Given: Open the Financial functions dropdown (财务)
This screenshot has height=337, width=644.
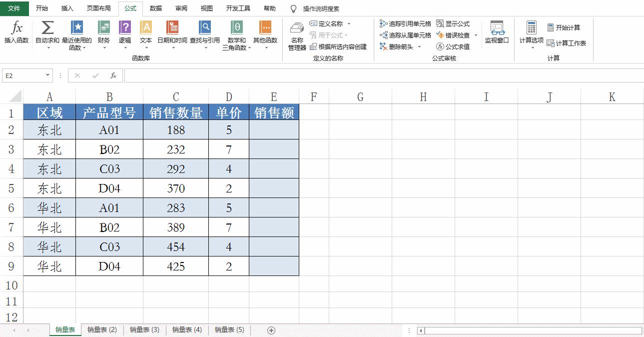Looking at the screenshot, I should click(x=103, y=34).
